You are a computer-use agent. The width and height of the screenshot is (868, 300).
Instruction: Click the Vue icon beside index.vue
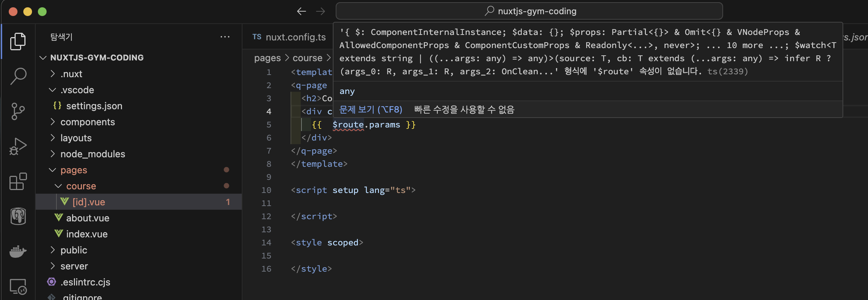click(59, 234)
